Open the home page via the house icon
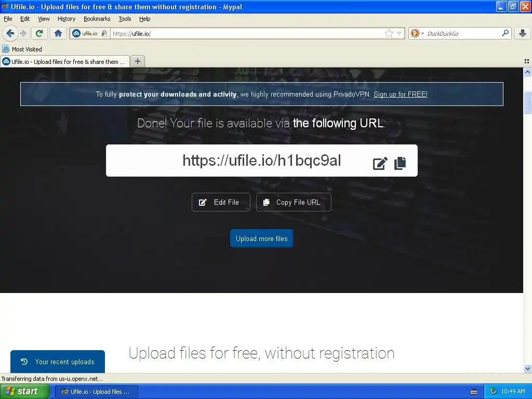Viewport: 532px width, 399px height. (x=58, y=33)
